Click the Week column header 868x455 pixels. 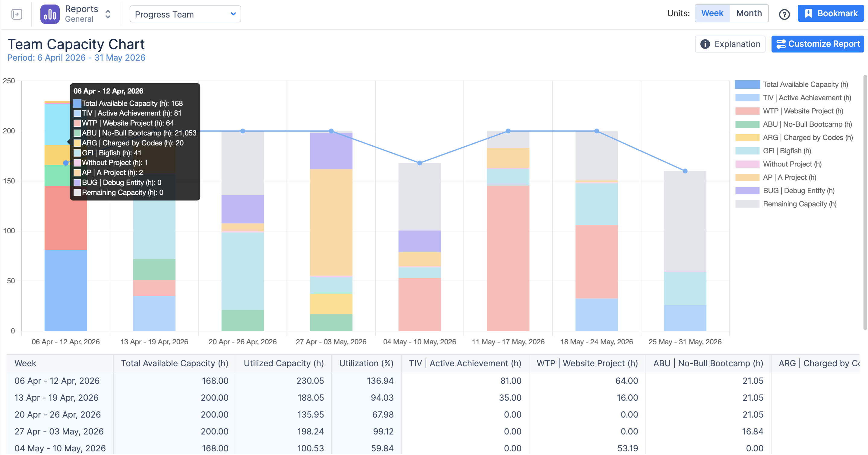click(60, 363)
